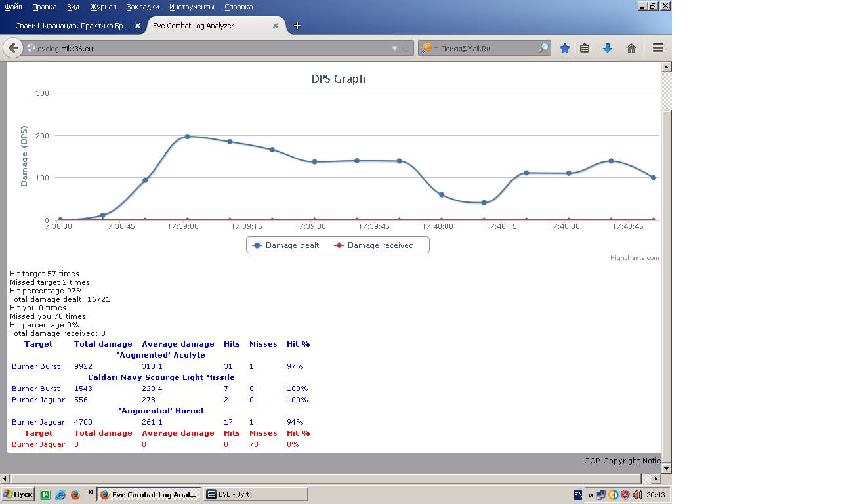Click the 'Augmented' Hornet weapon heading
Image resolution: width=853 pixels, height=504 pixels.
[161, 411]
